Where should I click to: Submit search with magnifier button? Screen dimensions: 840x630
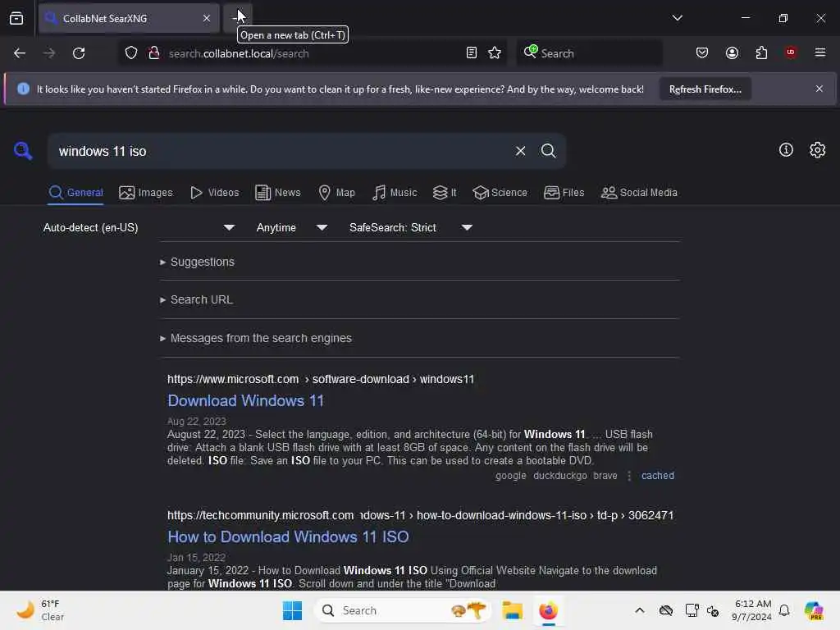click(548, 151)
